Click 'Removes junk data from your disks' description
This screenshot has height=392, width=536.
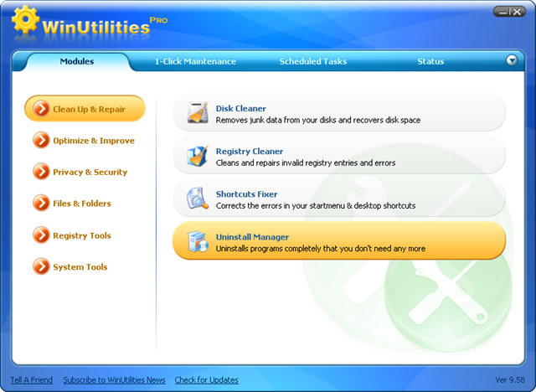tap(318, 121)
